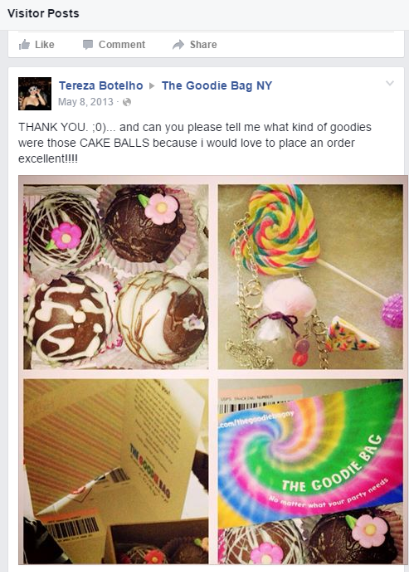Click the post text mentioning CAKE BALLS
409x574 pixels.
click(195, 143)
